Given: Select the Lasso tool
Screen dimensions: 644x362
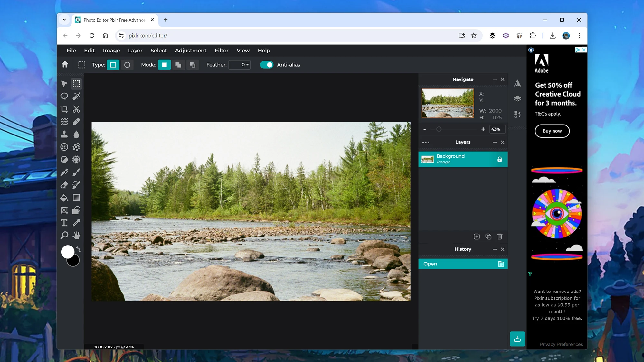Looking at the screenshot, I should 64,96.
